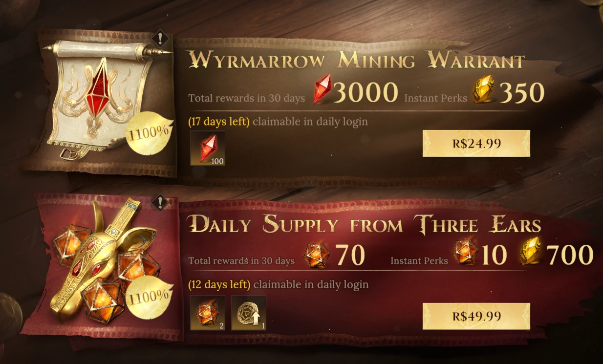Tap red crystal icon beside 3000
The width and height of the screenshot is (603, 364).
322,89
